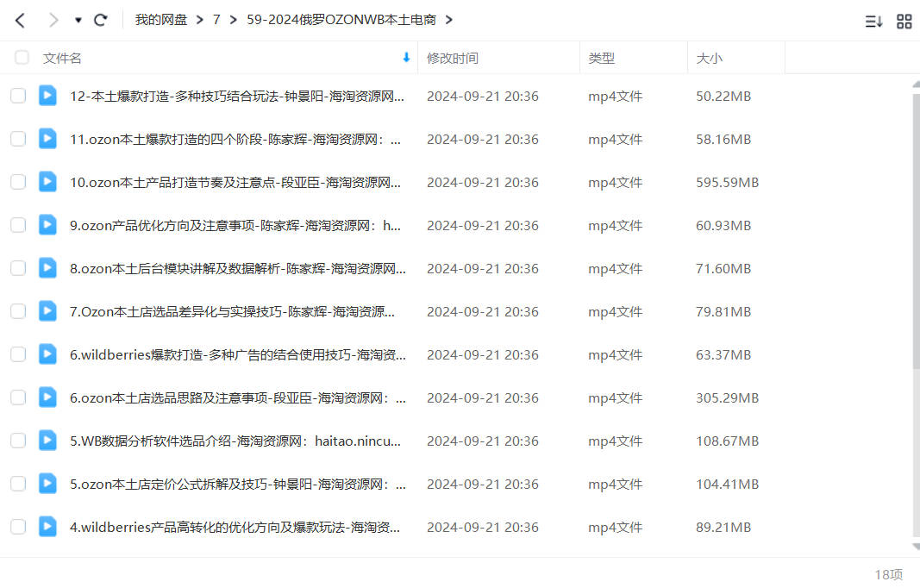920x588 pixels.
Task: Check the box for 5.ozon本土店定价公式 file
Action: (x=18, y=485)
